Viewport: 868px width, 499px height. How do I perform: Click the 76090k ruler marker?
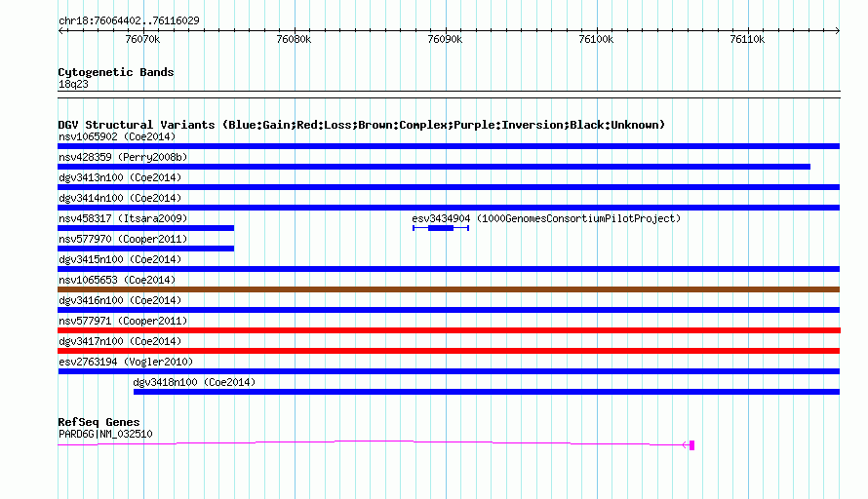[x=445, y=39]
